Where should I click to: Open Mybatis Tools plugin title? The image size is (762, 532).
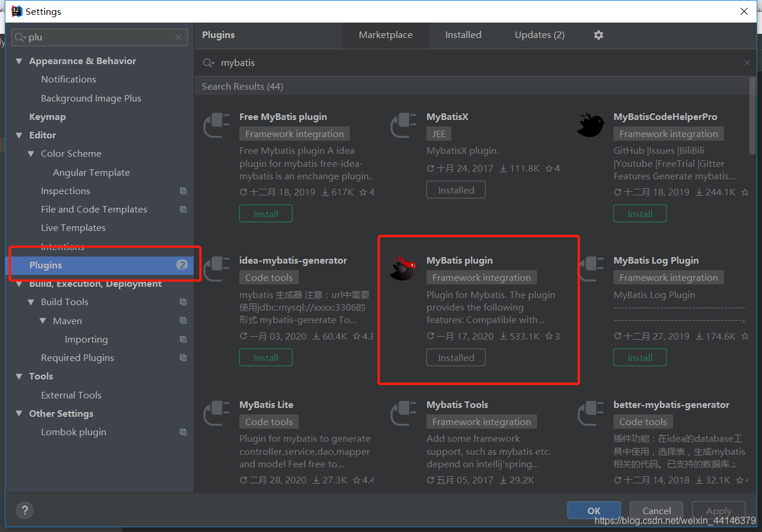click(x=457, y=405)
